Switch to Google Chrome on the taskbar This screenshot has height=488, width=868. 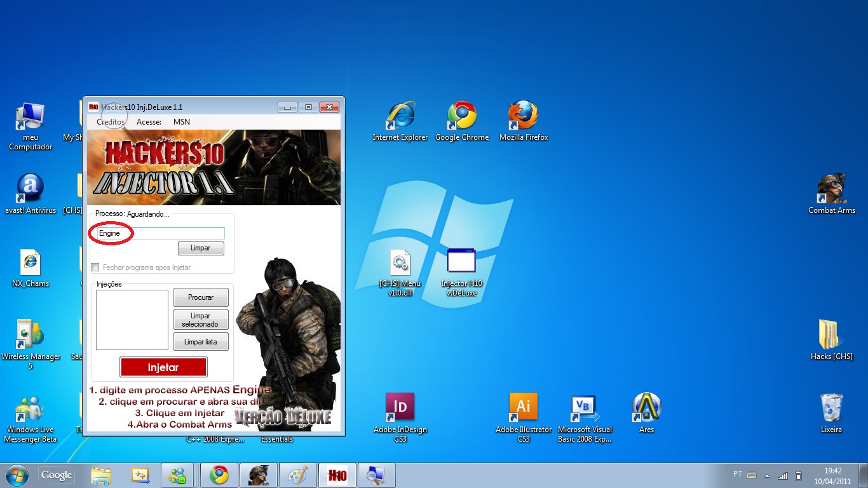click(x=219, y=475)
